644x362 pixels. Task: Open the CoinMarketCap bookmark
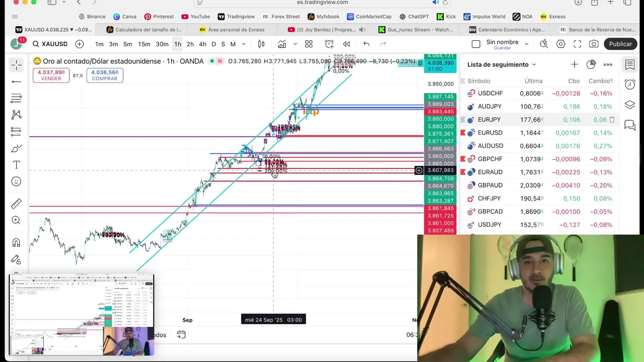pyautogui.click(x=369, y=17)
